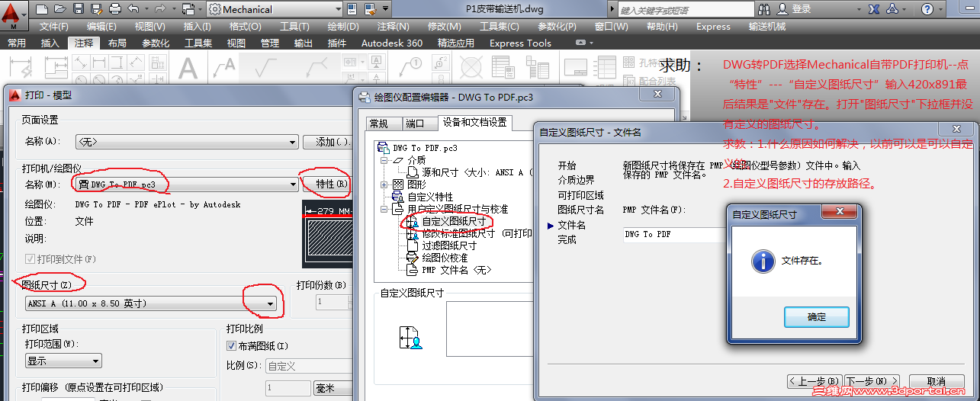Open the 输送机械 menu
This screenshot has height=401, width=980.
coord(766,26)
